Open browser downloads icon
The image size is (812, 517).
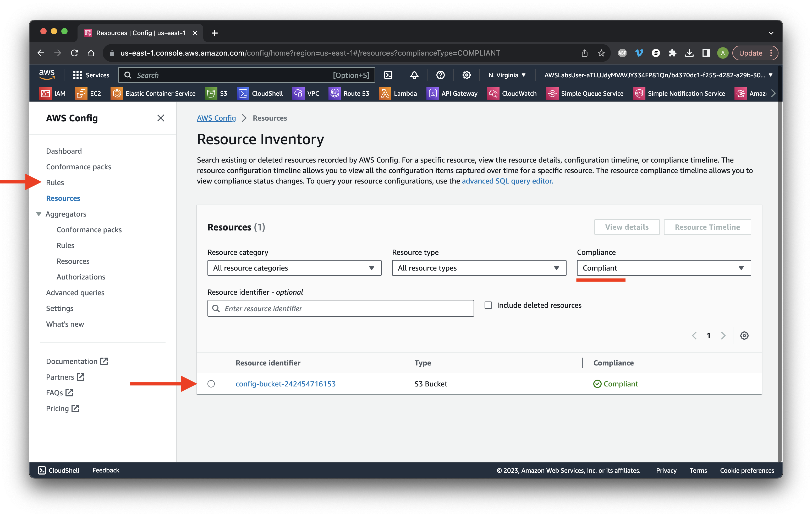pyautogui.click(x=689, y=53)
